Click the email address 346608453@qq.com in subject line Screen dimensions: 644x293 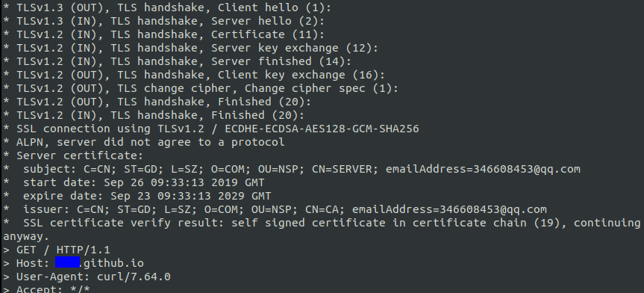[x=483, y=169]
